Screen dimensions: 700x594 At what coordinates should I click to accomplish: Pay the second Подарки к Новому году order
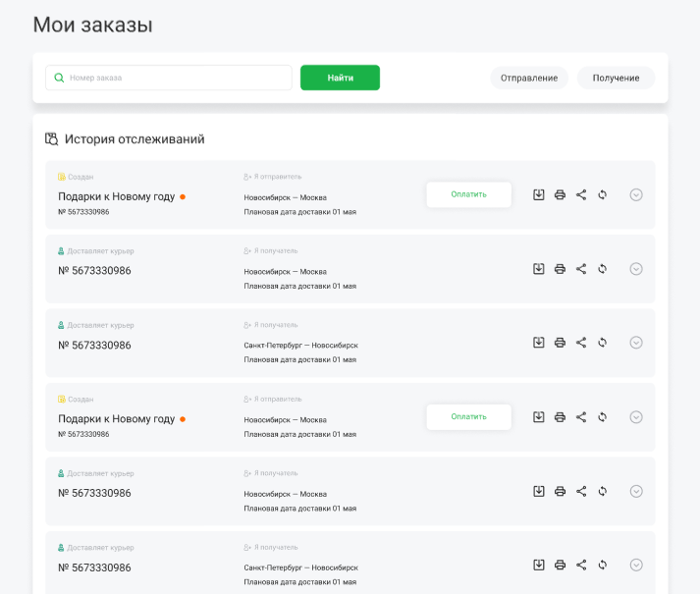468,417
